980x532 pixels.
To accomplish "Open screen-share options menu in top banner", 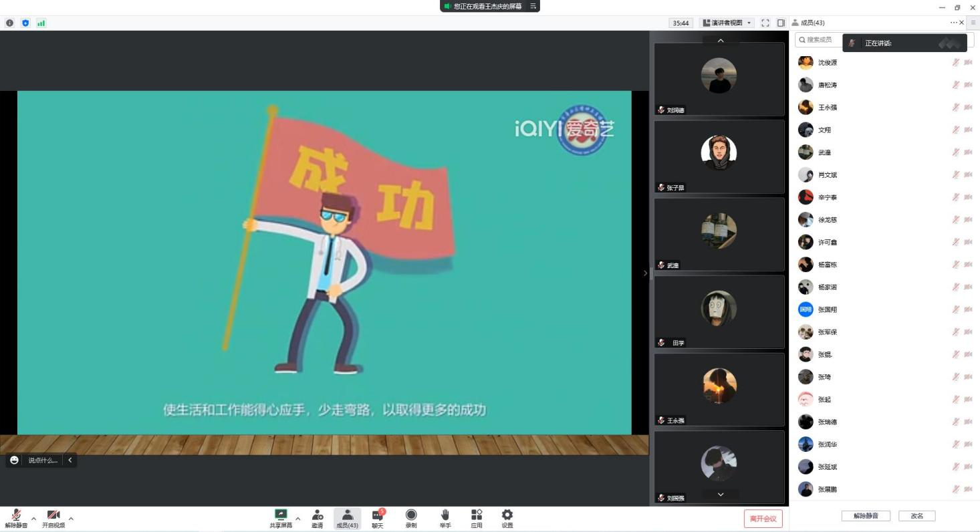I will coord(533,6).
